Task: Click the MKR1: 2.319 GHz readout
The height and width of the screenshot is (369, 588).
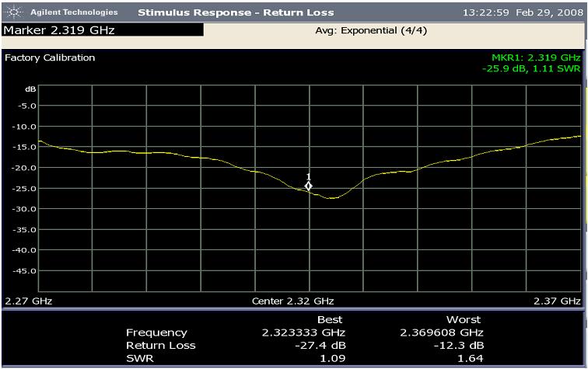Action: [536, 57]
